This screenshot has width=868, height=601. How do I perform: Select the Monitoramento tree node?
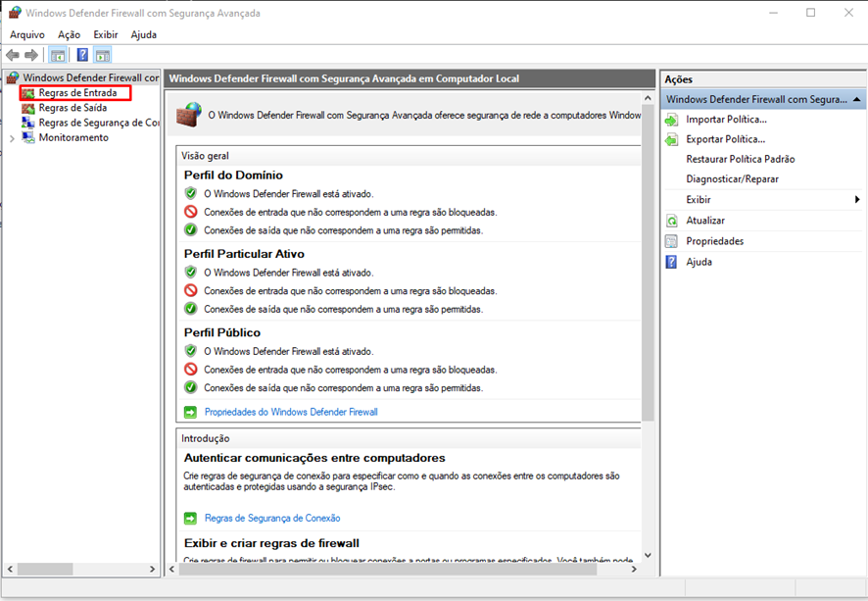pyautogui.click(x=73, y=137)
